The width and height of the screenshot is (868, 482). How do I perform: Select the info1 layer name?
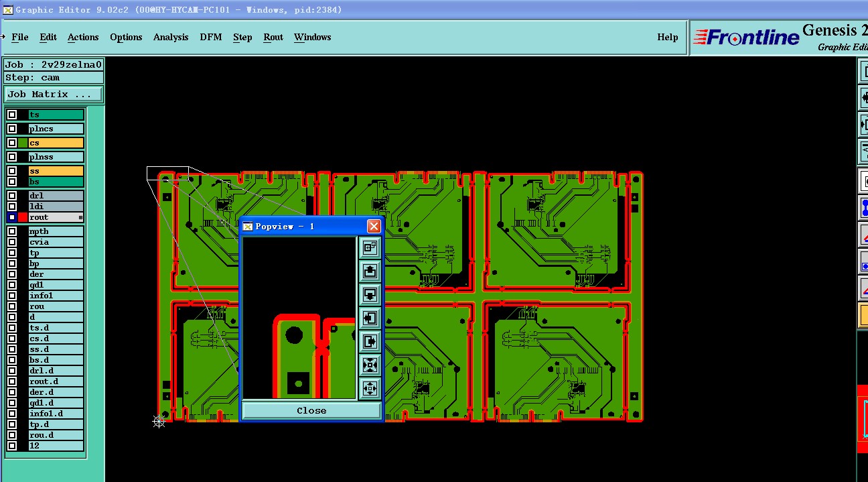(x=56, y=296)
